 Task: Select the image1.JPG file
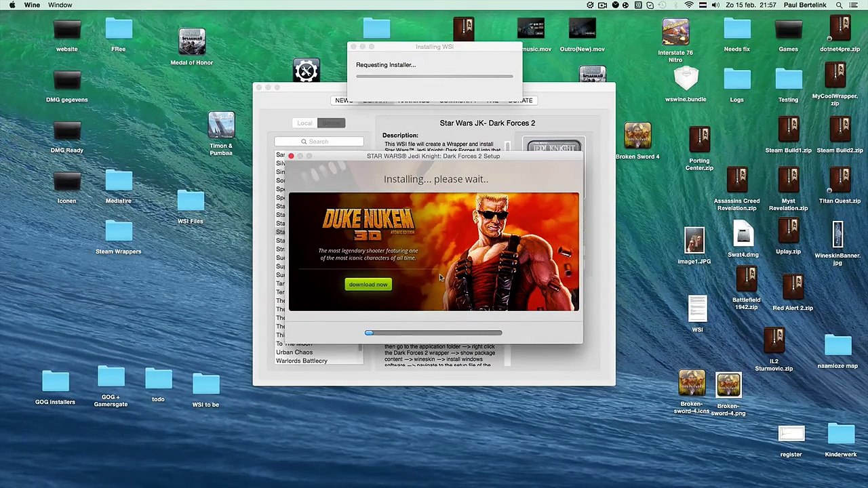click(694, 241)
